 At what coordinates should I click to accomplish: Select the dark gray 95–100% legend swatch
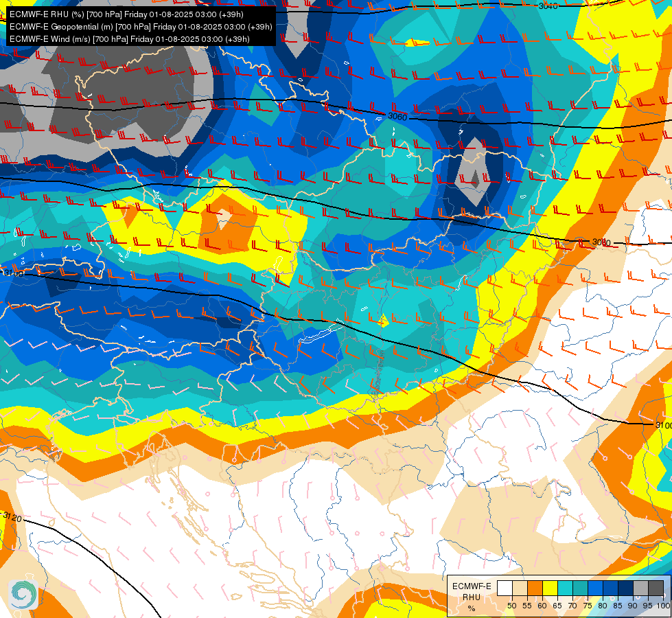point(656,588)
